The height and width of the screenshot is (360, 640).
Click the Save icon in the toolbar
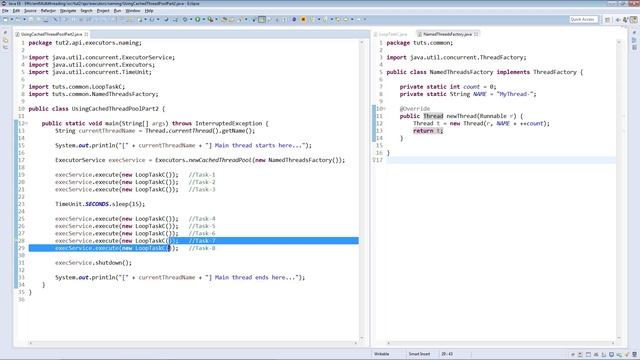31,20
